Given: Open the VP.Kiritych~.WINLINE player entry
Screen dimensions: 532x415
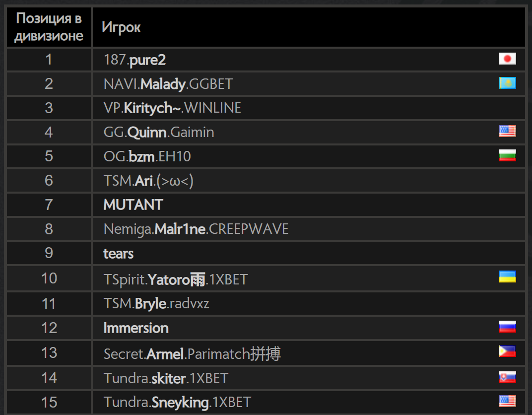Looking at the screenshot, I should click(172, 108).
